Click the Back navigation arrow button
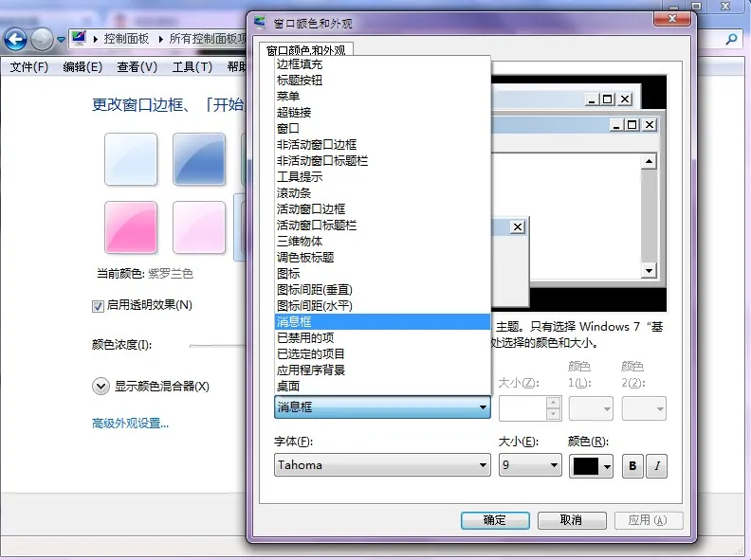751x560 pixels. click(x=15, y=40)
